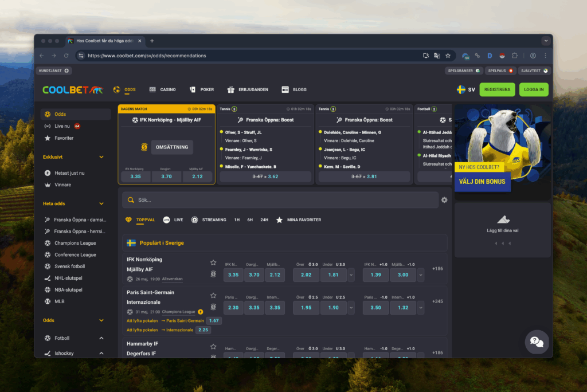Open over/under dropdown for Paris Saint-Germain row

351,307
